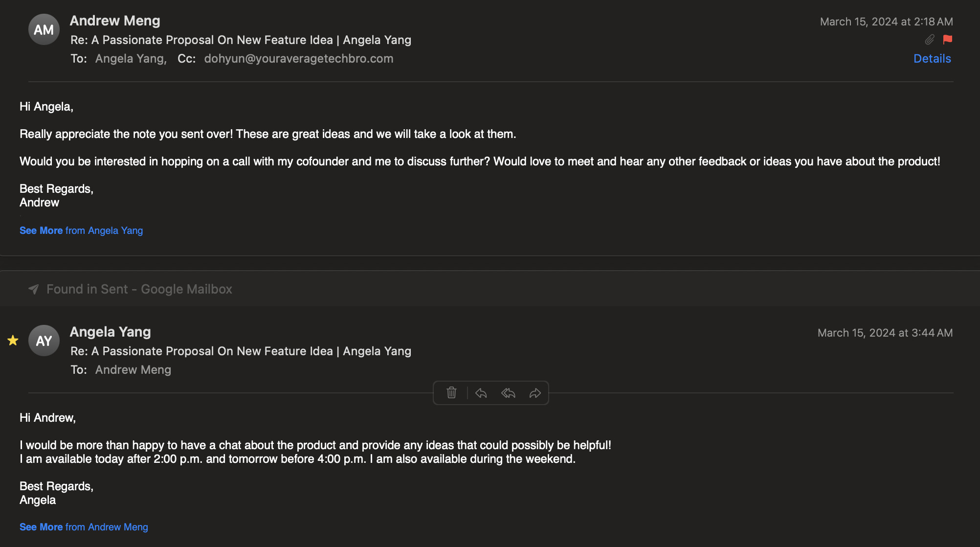Click the AY sender avatar
The width and height of the screenshot is (980, 547).
coord(44,341)
